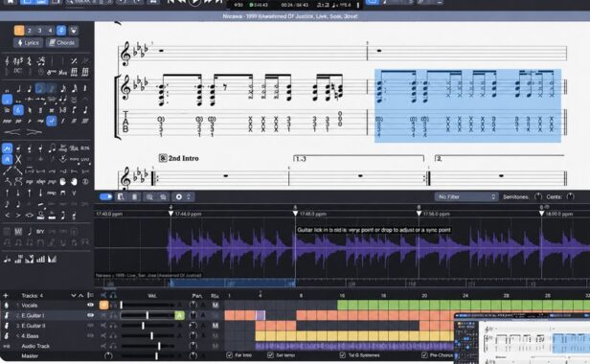Click the sync point marker at 17:44.0
This screenshot has height=364, width=590.
click(170, 214)
